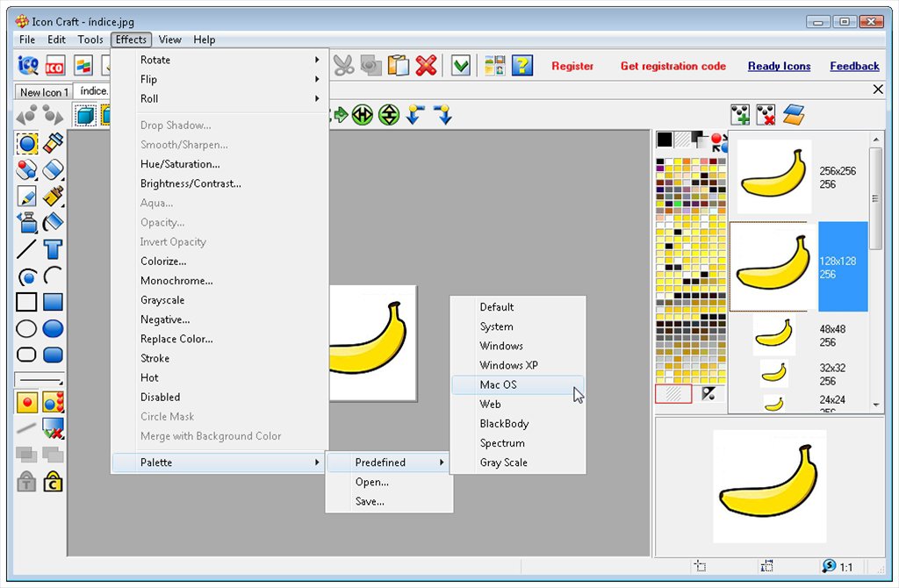
Task: Expand the Predefined palette submenu
Action: coord(382,462)
